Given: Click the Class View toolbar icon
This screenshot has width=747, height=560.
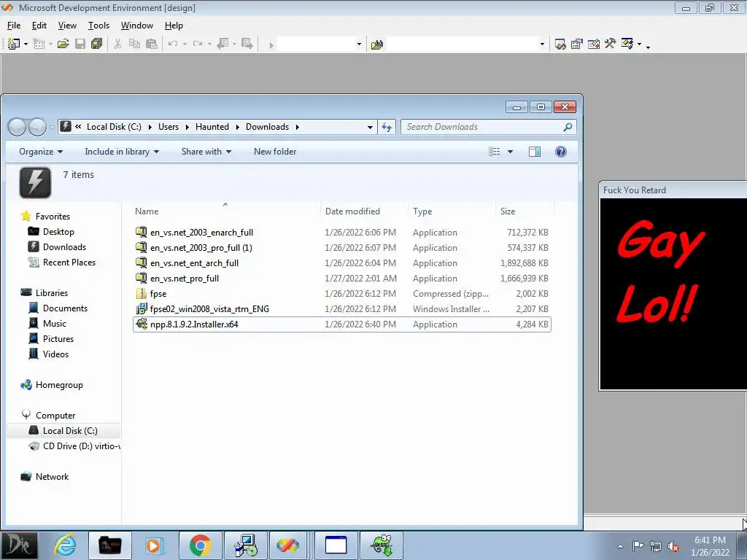Looking at the screenshot, I should [627, 44].
